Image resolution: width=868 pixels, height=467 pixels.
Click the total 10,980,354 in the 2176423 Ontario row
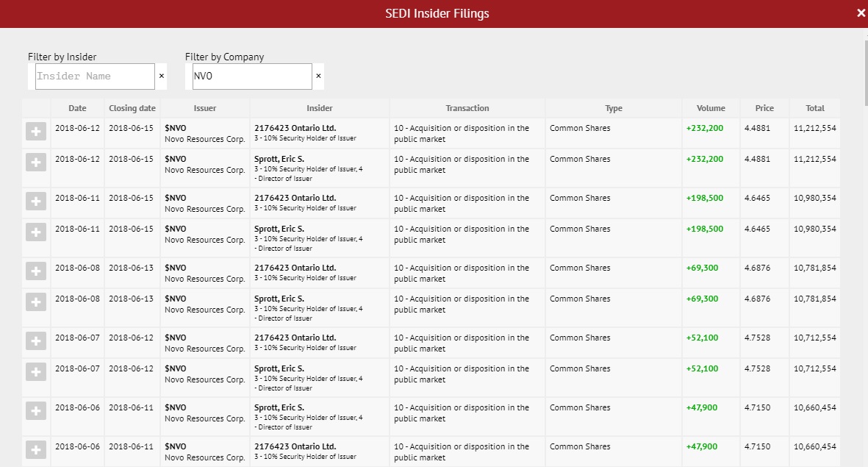(x=815, y=198)
